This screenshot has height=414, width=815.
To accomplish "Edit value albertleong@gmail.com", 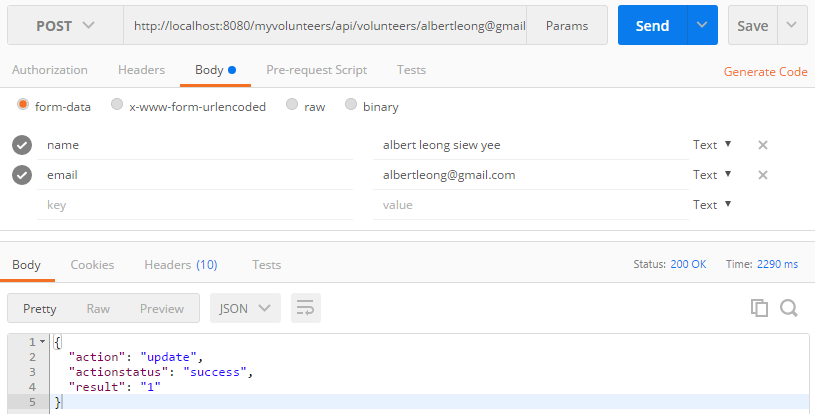I will click(x=531, y=175).
